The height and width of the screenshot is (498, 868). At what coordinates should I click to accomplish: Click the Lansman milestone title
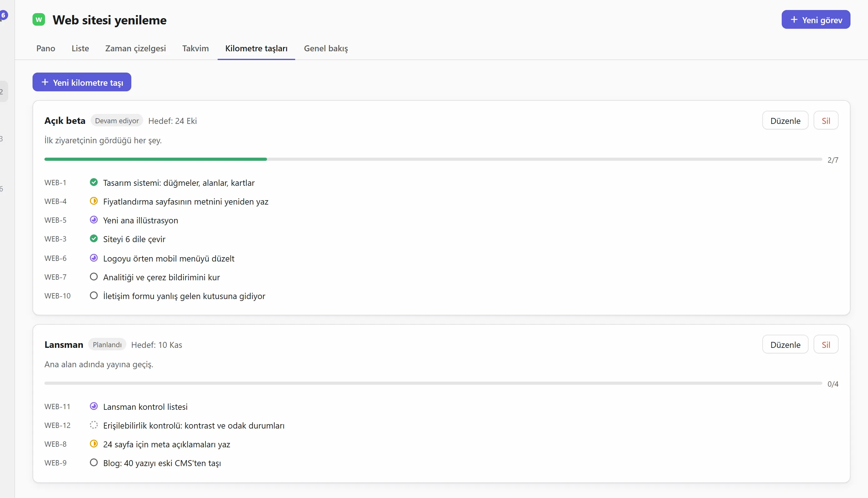coord(64,345)
